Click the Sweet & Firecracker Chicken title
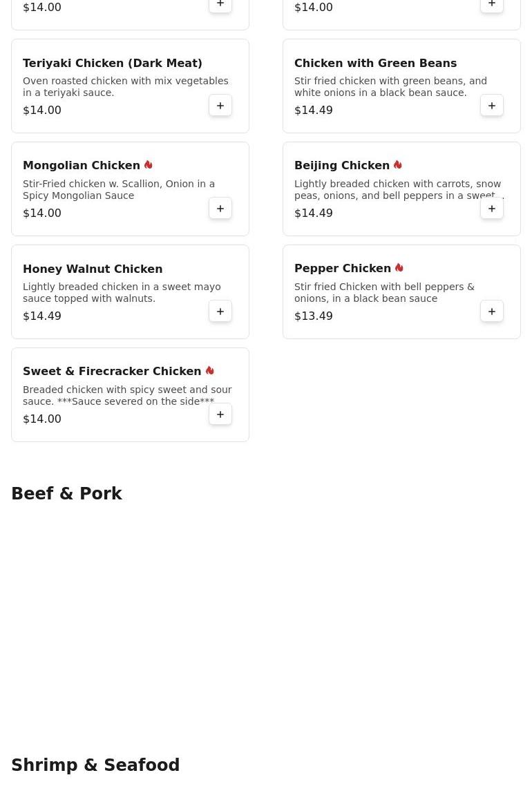Screen dimensions: 532x793 [112, 372]
